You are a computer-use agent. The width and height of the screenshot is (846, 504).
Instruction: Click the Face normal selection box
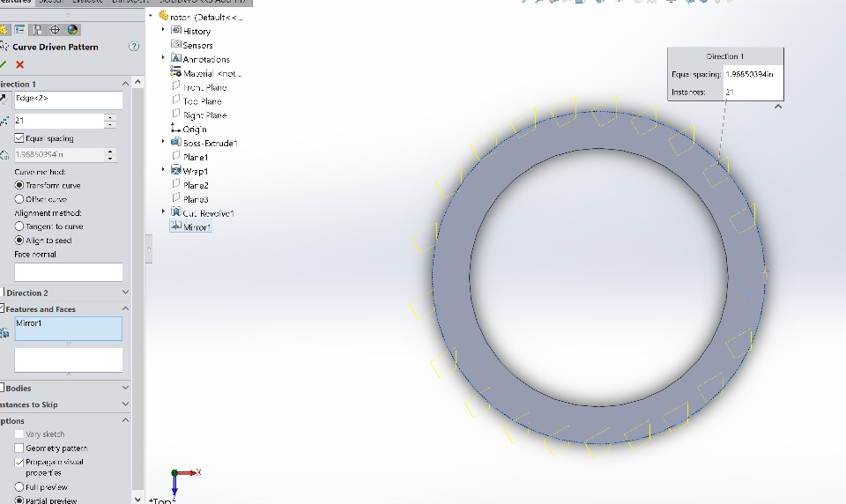click(x=69, y=272)
